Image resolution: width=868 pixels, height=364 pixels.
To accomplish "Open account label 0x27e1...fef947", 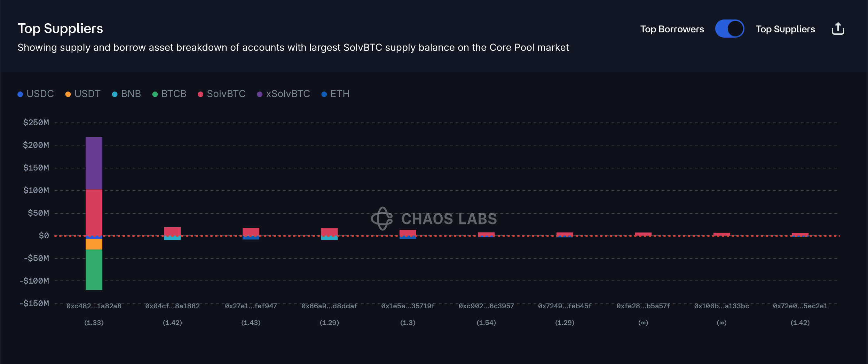I will click(x=251, y=306).
